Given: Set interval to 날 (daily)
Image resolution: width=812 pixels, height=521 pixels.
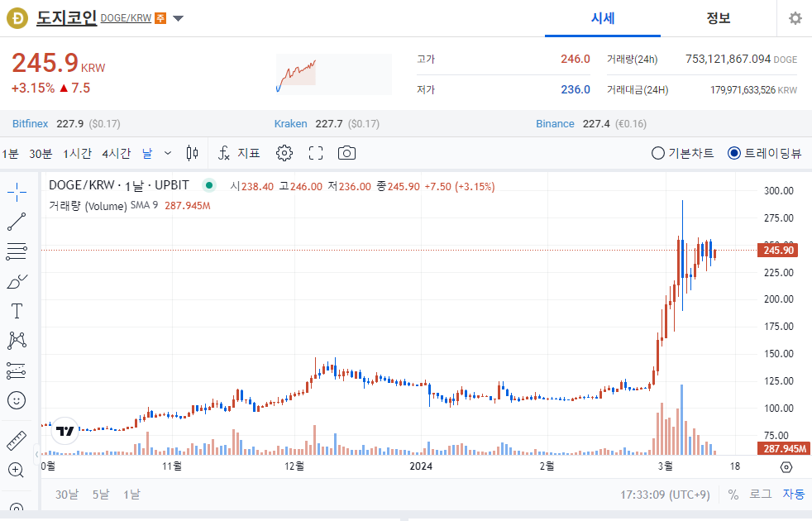Looking at the screenshot, I should [x=147, y=153].
